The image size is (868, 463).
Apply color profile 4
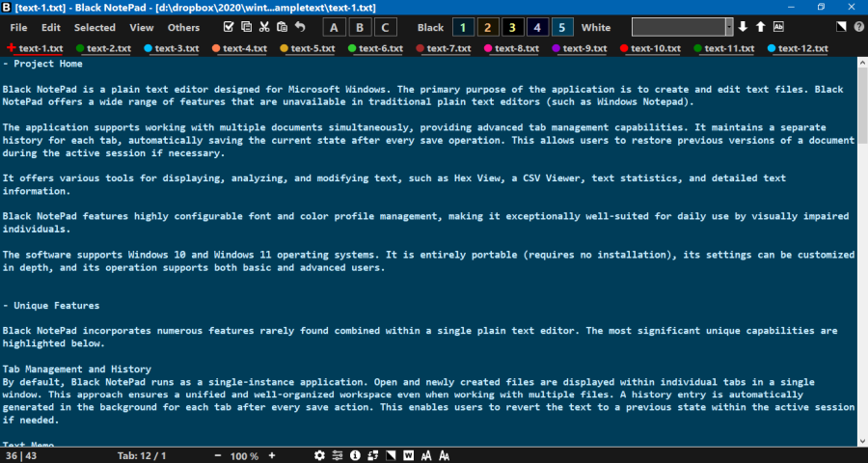(x=537, y=27)
